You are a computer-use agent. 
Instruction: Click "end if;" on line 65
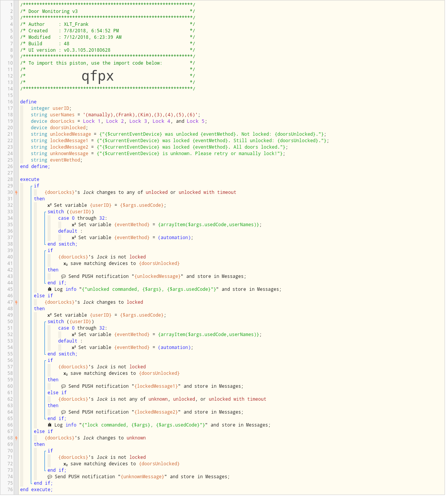click(x=57, y=419)
